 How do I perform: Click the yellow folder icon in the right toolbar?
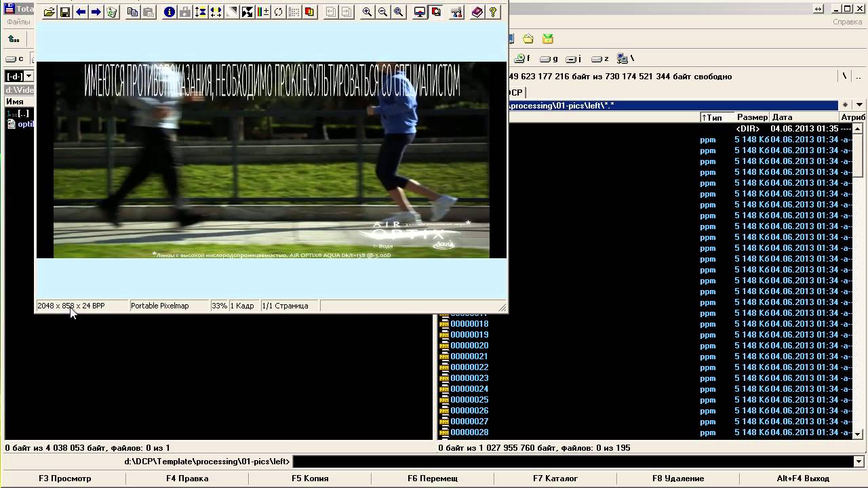[x=528, y=39]
